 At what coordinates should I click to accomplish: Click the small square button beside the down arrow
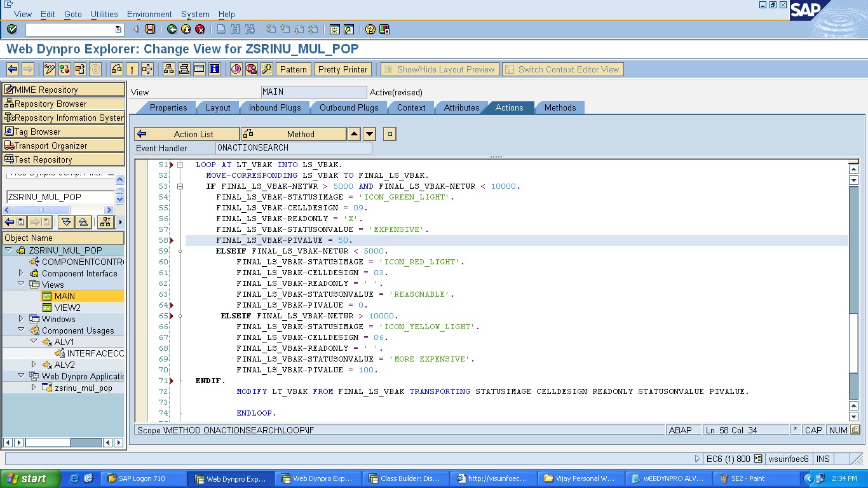[x=390, y=134]
